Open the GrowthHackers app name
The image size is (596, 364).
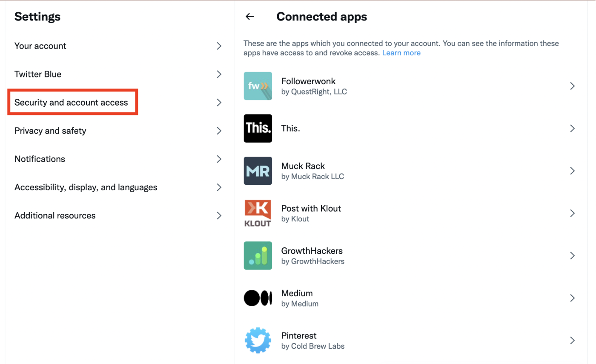[x=312, y=251]
